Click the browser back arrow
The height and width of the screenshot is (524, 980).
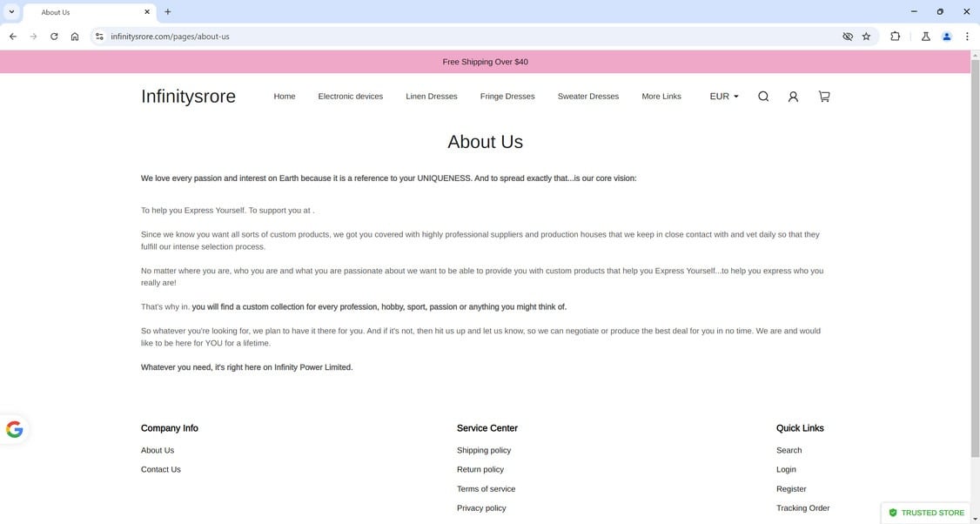tap(13, 37)
